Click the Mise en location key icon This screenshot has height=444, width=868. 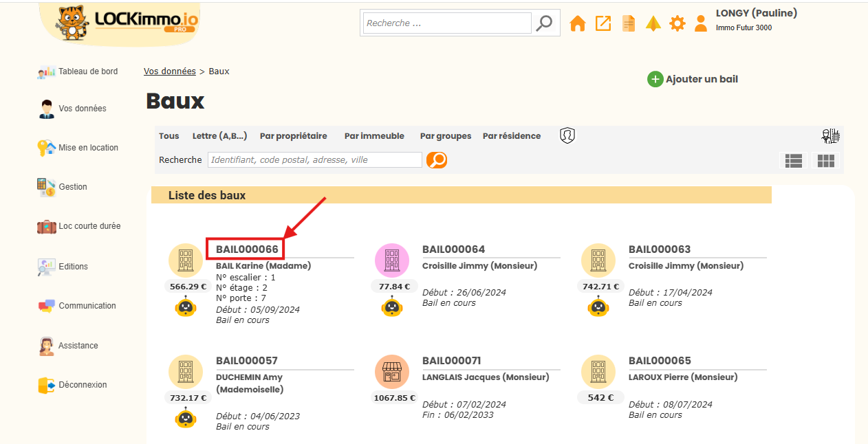pyautogui.click(x=47, y=148)
